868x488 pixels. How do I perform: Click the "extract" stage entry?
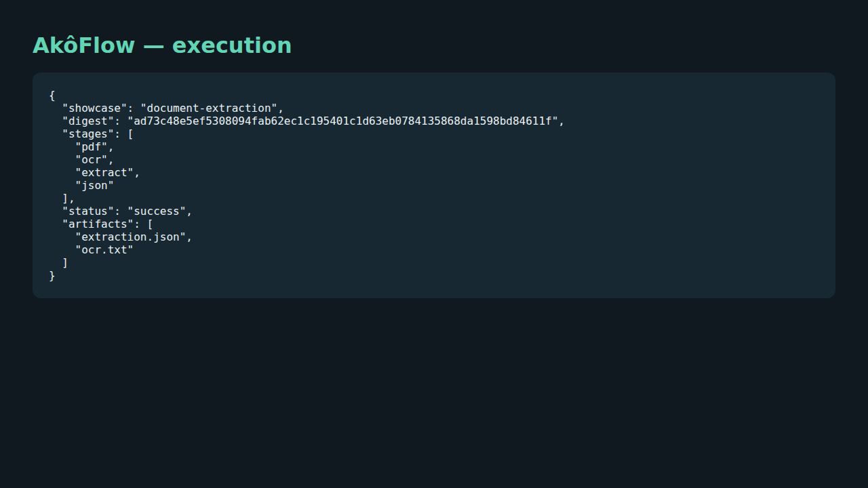coord(104,173)
